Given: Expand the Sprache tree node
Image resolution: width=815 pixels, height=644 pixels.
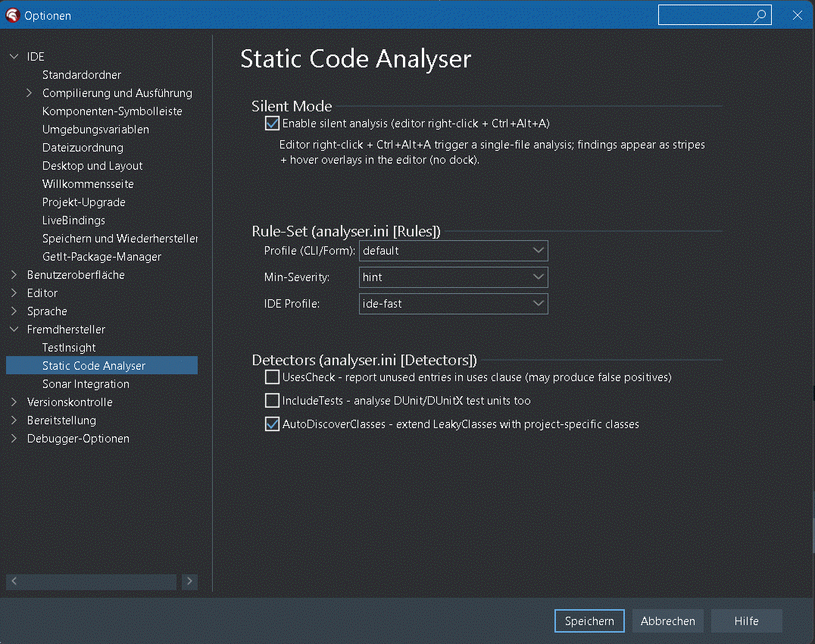Looking at the screenshot, I should [14, 311].
